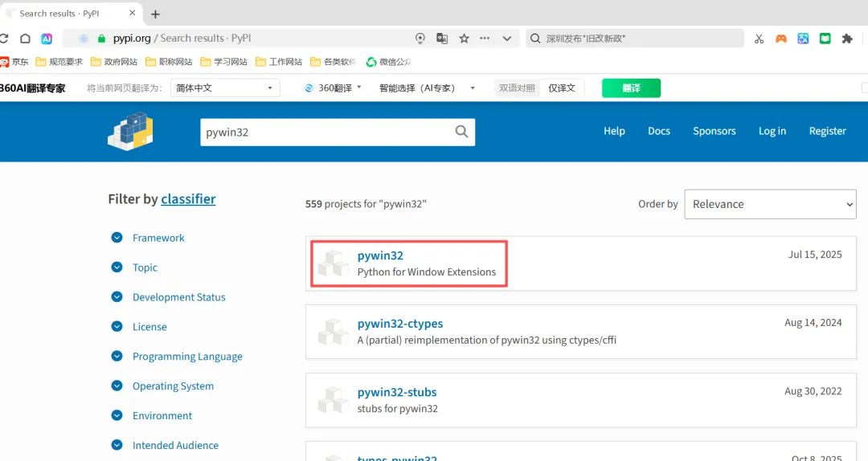Viewport: 868px width, 461px height.
Task: Open the 工作网站 bookmark folder
Action: click(x=278, y=61)
